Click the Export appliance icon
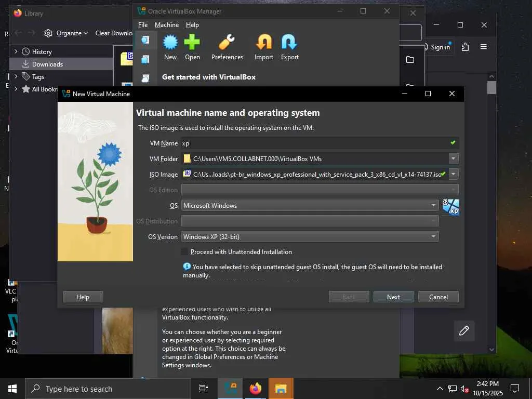 [289, 43]
